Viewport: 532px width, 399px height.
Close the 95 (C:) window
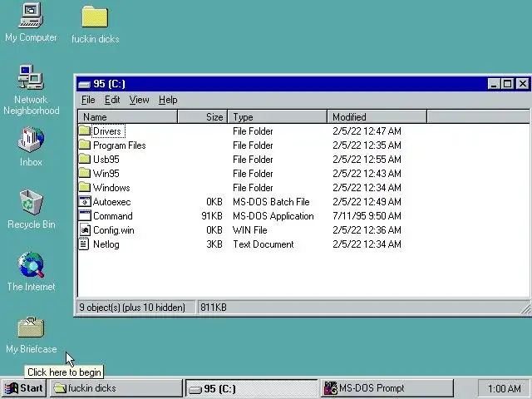tap(523, 84)
